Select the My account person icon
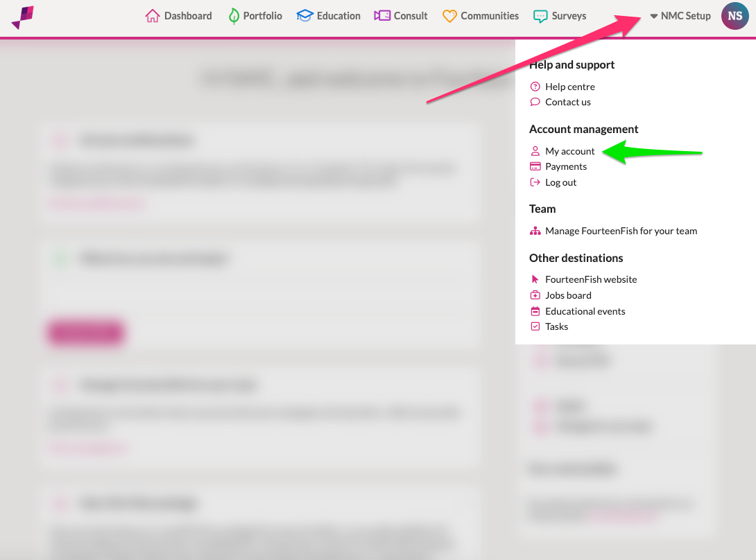The image size is (756, 560). [x=535, y=150]
